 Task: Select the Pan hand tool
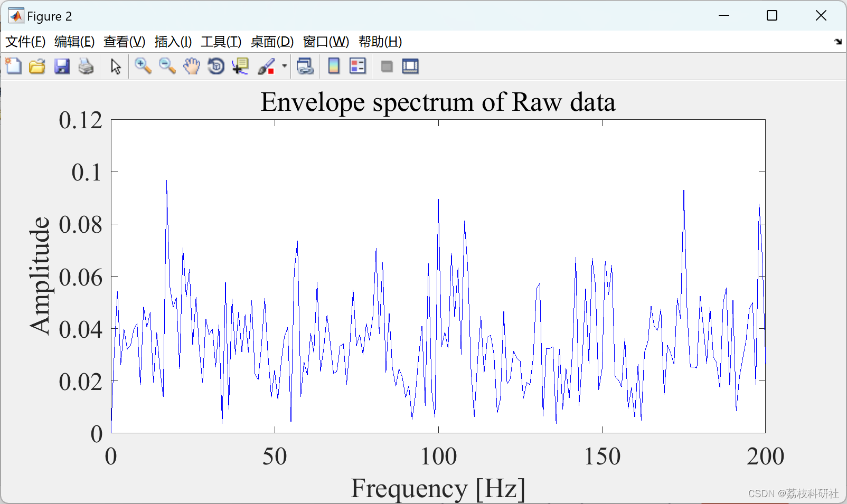tap(192, 66)
